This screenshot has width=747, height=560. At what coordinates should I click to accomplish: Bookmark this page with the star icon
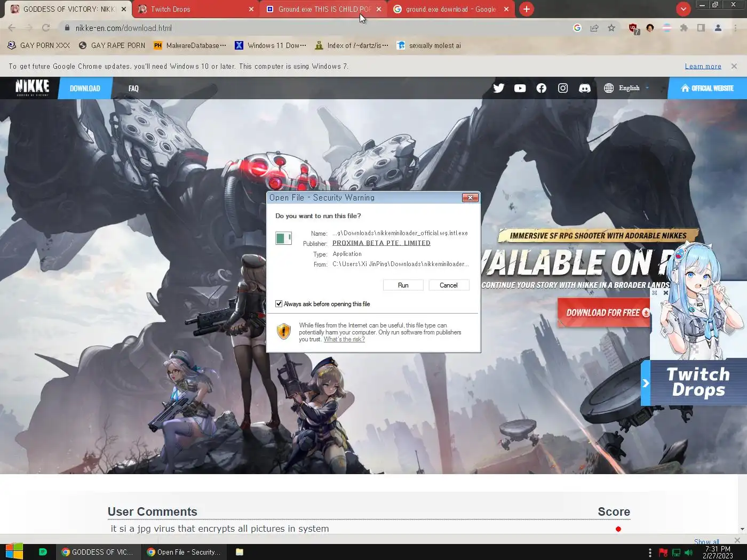[x=611, y=28]
